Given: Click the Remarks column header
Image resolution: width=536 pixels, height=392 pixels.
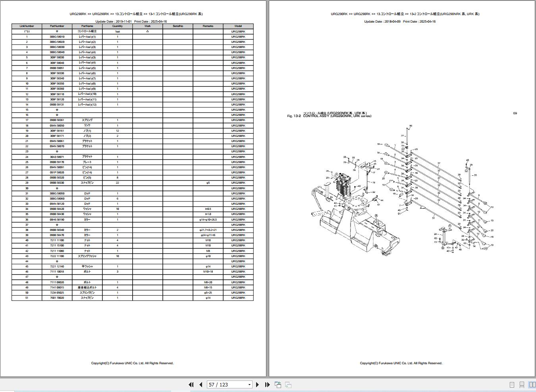Looking at the screenshot, I should [208, 26].
